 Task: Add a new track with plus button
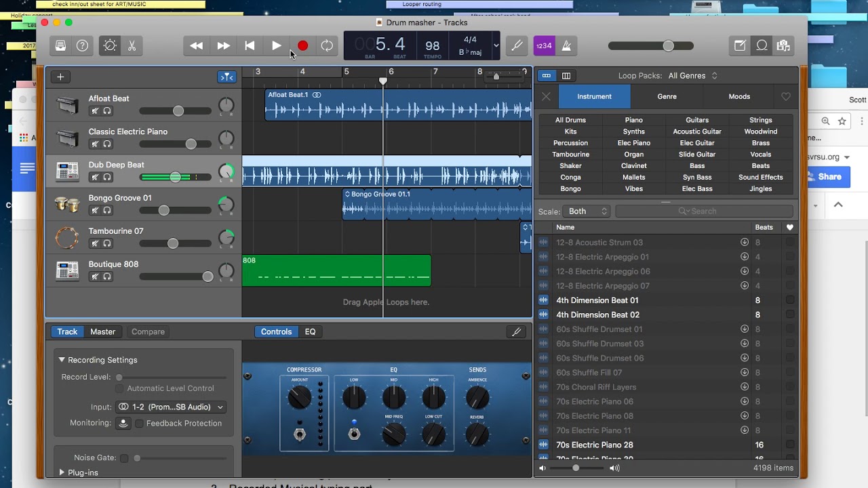(x=60, y=77)
